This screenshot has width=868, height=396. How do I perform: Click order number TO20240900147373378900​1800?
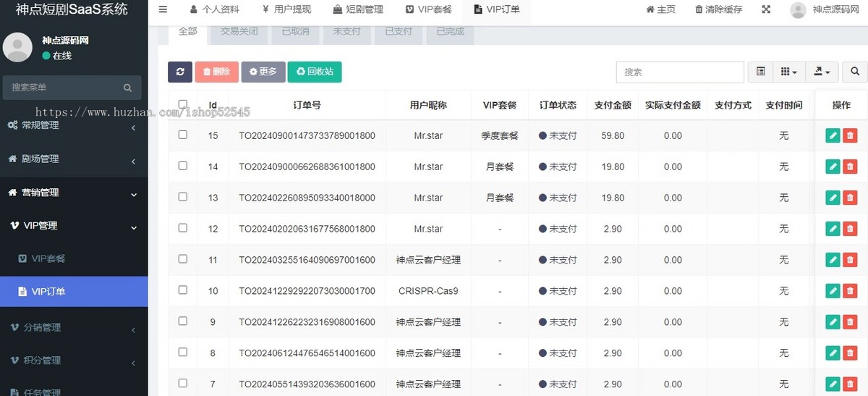pyautogui.click(x=307, y=135)
